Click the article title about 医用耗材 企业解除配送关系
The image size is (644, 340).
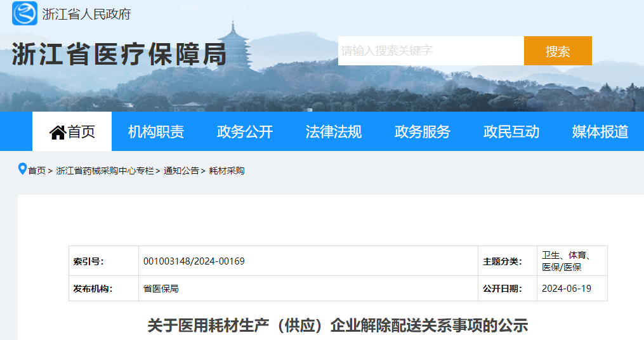(338, 326)
